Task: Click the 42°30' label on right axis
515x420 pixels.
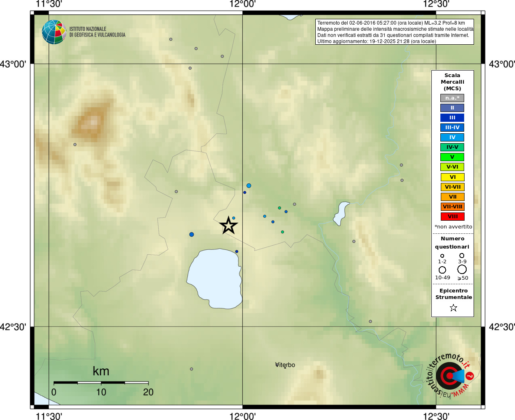Action: [x=502, y=327]
